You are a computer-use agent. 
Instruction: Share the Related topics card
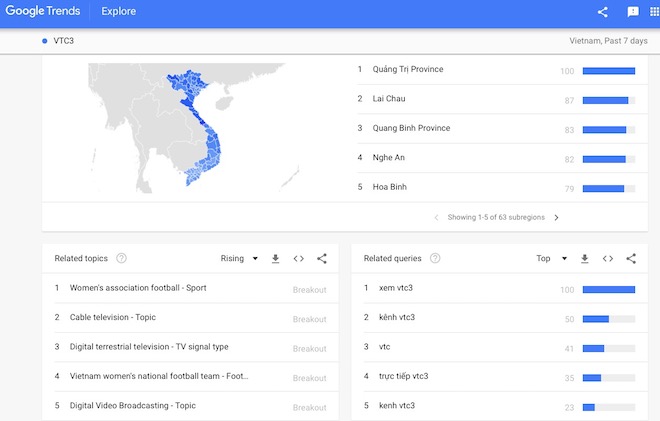pyautogui.click(x=322, y=258)
